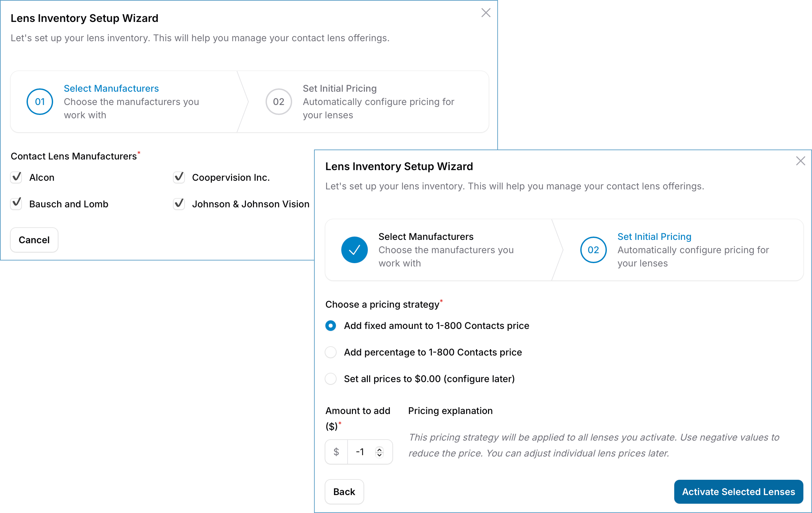This screenshot has width=812, height=513.
Task: Close the first Lens Inventory Setup Wizard dialog
Action: (486, 13)
